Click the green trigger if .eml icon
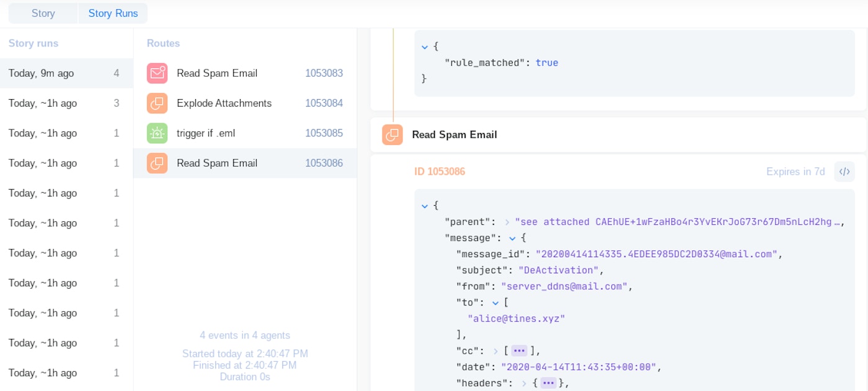This screenshot has width=868, height=391. pyautogui.click(x=157, y=133)
